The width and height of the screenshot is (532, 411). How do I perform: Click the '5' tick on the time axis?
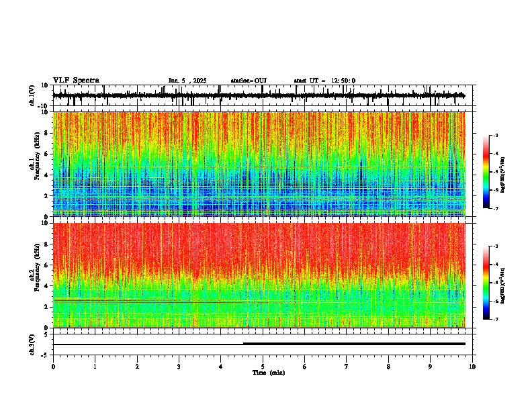click(x=263, y=367)
